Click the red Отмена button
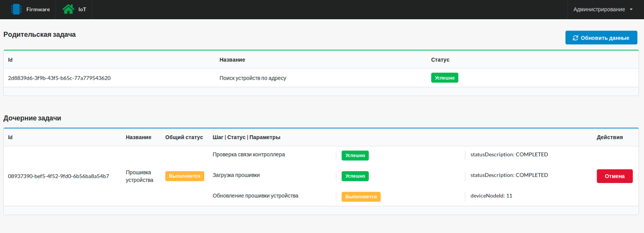The height and width of the screenshot is (233, 644). pos(614,176)
